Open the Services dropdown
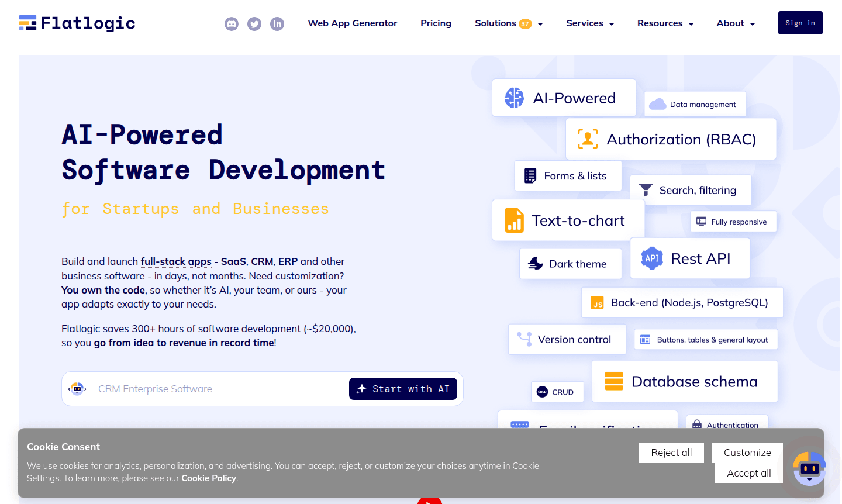This screenshot has height=504, width=842. pos(589,23)
